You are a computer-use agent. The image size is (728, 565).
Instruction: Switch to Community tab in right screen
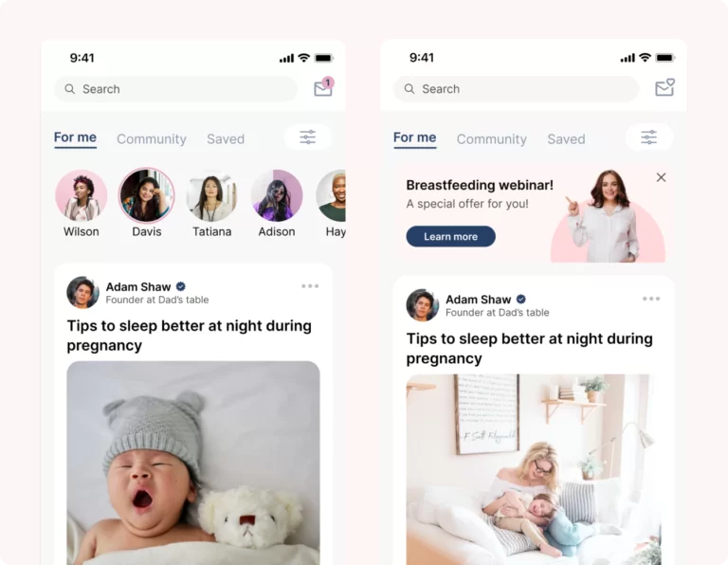[492, 138]
